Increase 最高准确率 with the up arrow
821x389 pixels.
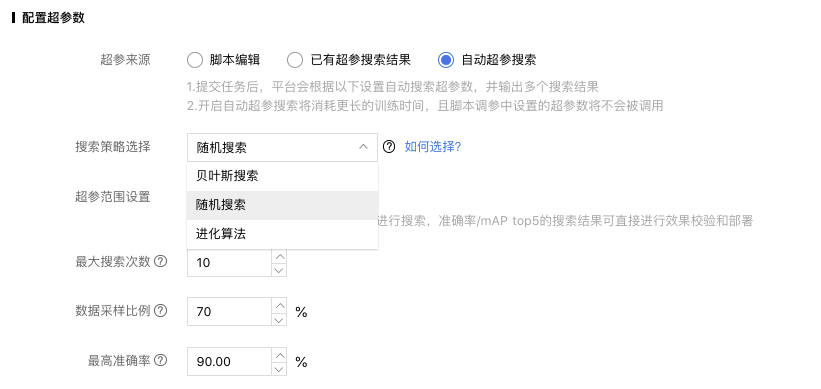click(x=280, y=355)
